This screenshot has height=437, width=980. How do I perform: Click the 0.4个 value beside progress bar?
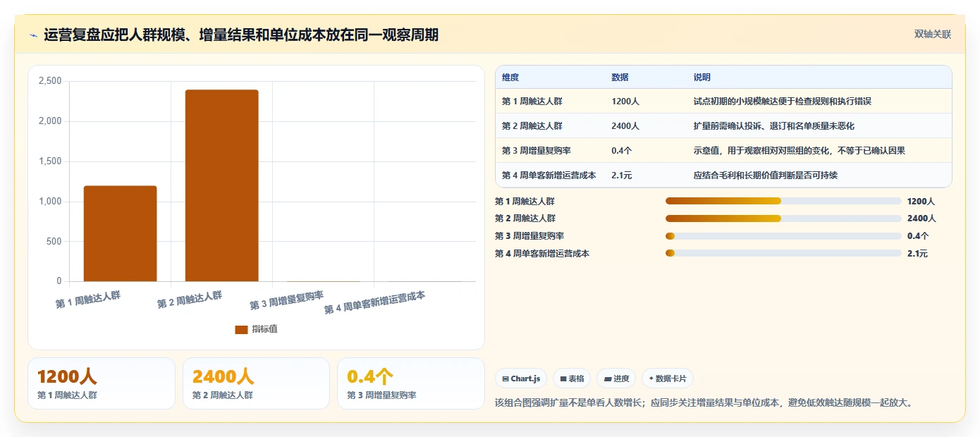pyautogui.click(x=918, y=236)
